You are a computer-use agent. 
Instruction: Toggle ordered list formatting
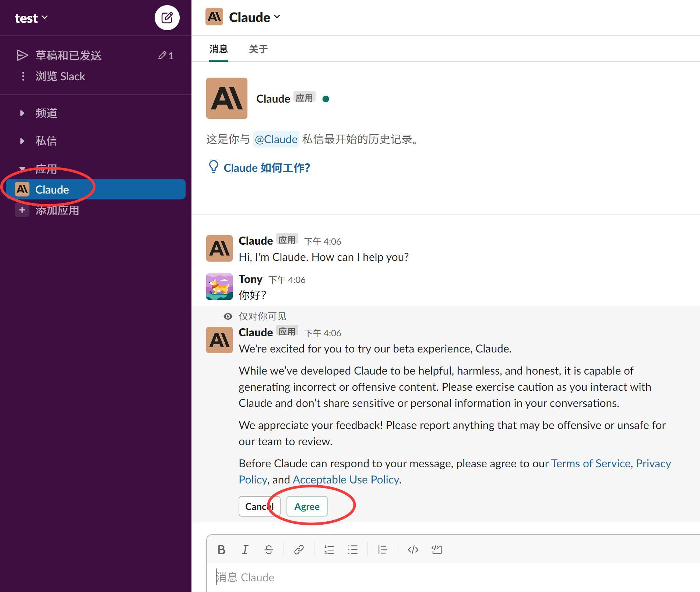[x=329, y=550]
